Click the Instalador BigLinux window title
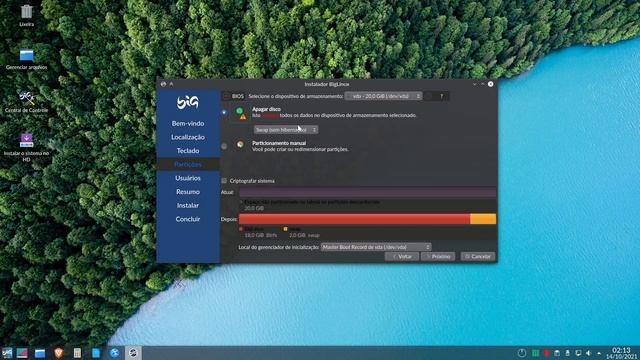 (x=327, y=84)
